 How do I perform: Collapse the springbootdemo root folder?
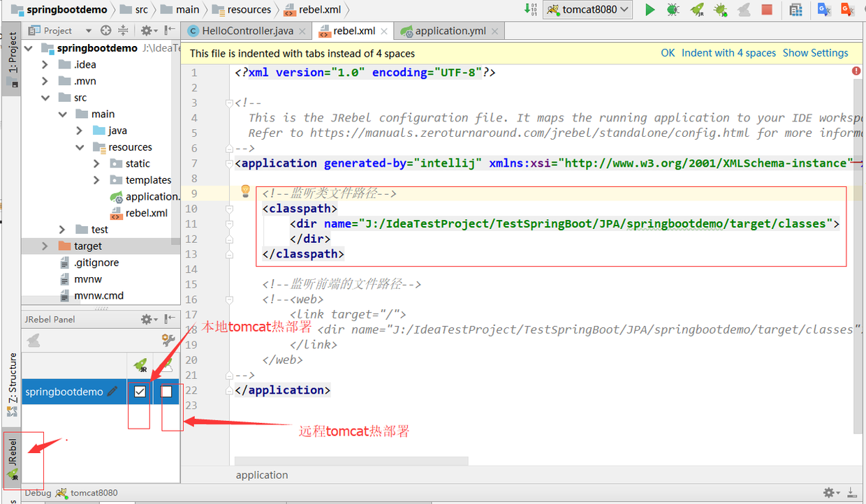(x=29, y=48)
